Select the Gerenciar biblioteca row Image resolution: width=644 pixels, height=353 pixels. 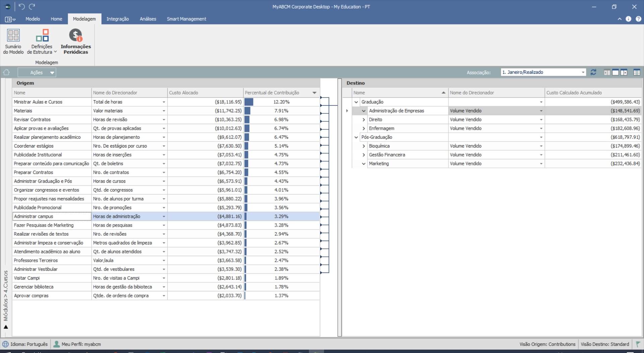click(x=166, y=287)
